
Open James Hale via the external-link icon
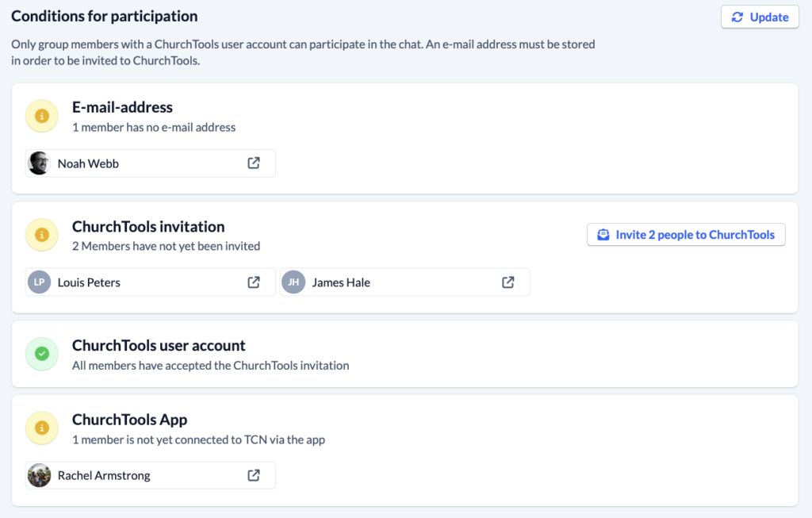[507, 282]
